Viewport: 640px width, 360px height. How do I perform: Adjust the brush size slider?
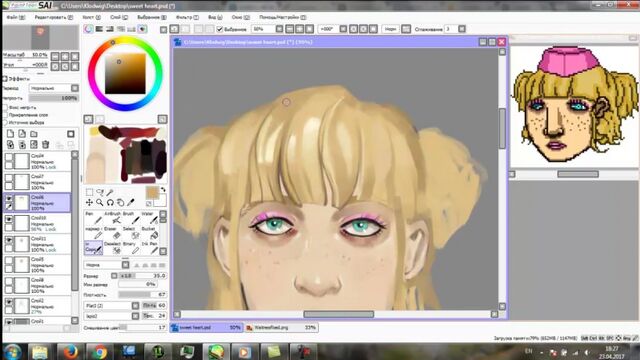pyautogui.click(x=143, y=276)
